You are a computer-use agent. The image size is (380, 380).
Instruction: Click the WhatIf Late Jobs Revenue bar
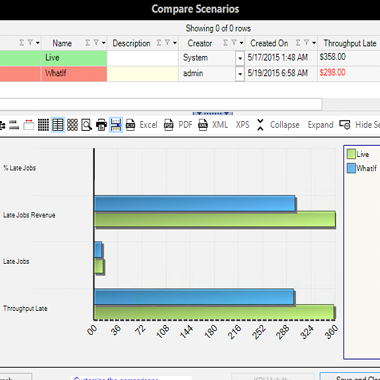(x=195, y=203)
